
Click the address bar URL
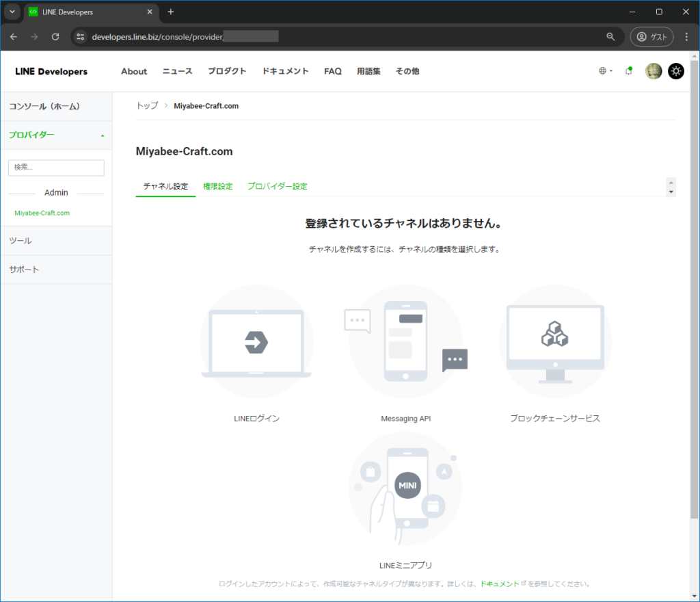[158, 37]
